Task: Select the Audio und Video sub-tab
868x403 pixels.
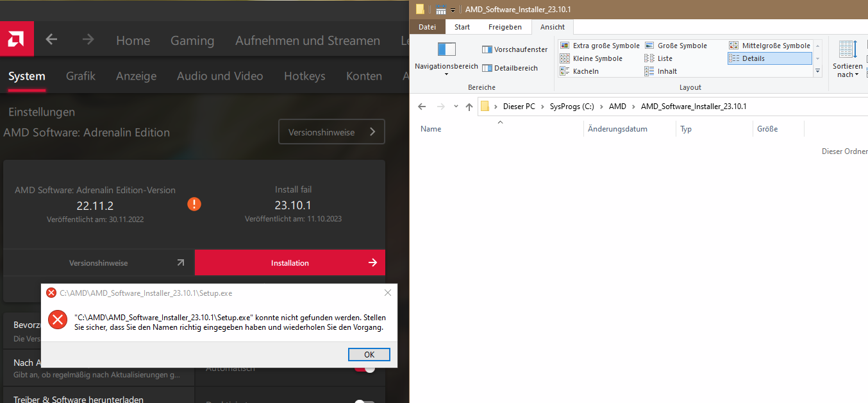Action: [220, 76]
